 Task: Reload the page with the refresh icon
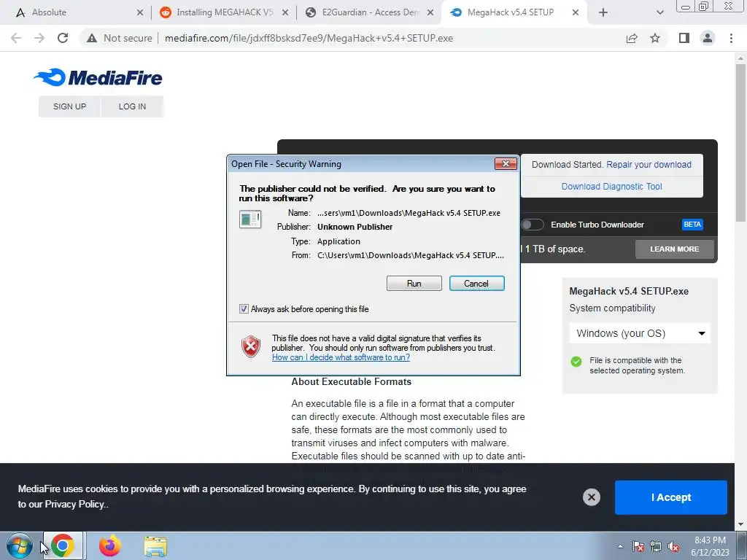(63, 38)
